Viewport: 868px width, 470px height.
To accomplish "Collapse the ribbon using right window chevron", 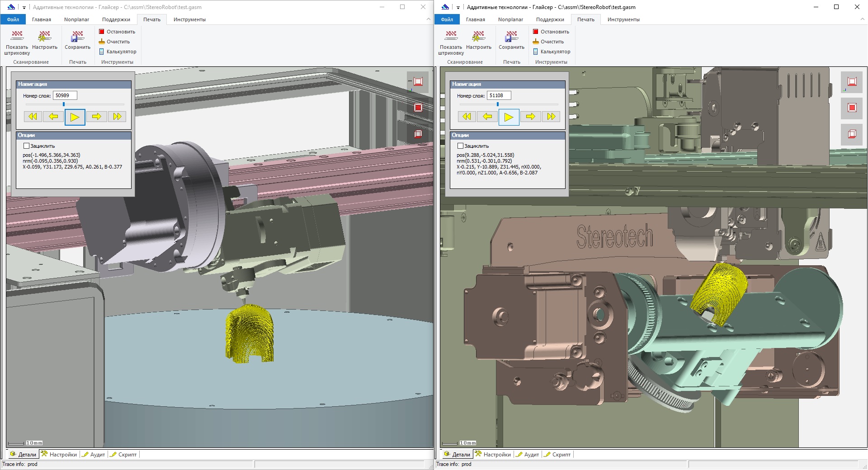I will (x=862, y=19).
